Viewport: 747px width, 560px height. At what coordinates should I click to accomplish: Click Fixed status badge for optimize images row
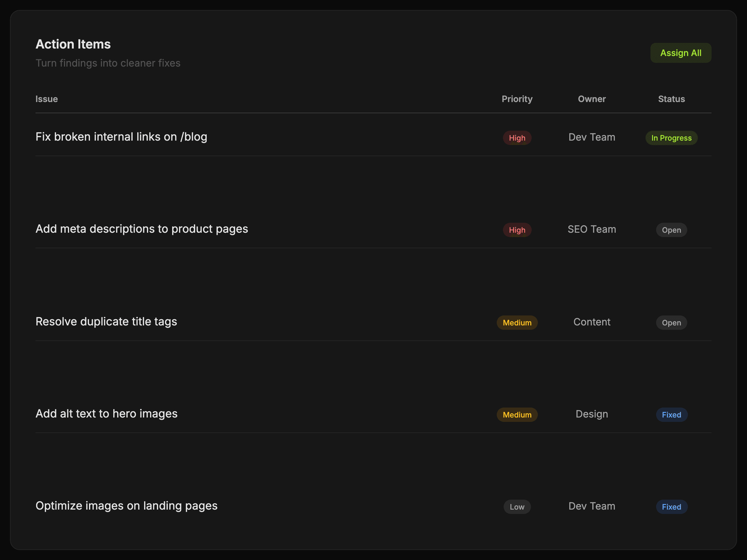(671, 507)
